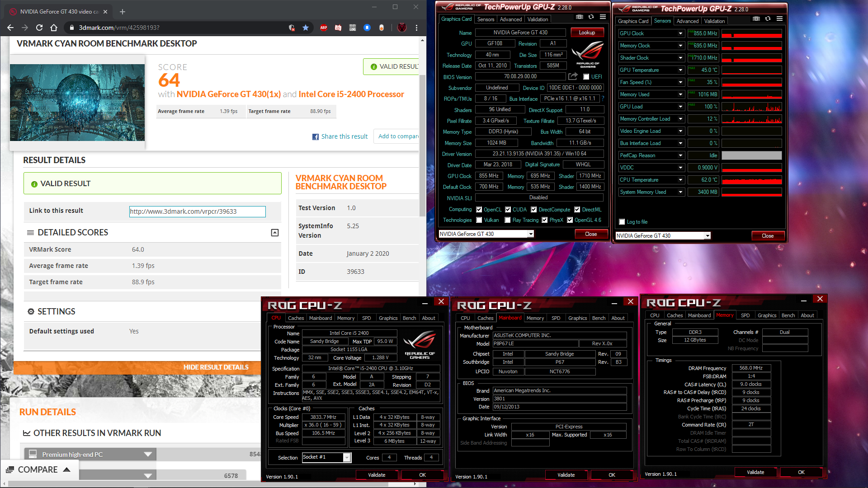This screenshot has height=488, width=868.
Task: Toggle the UEFI checkbox in GPU-Z
Action: (x=586, y=77)
